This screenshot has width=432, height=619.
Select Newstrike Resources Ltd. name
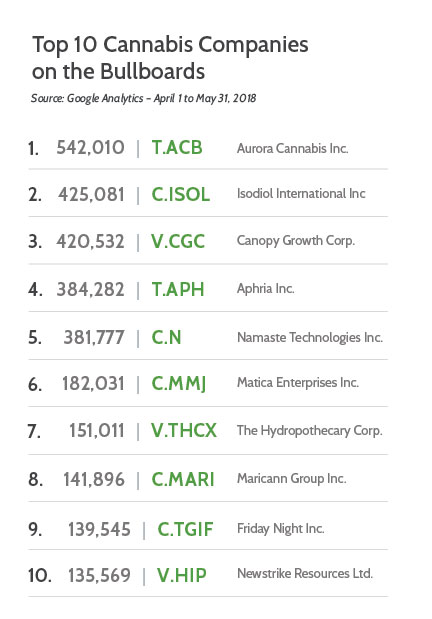point(305,573)
